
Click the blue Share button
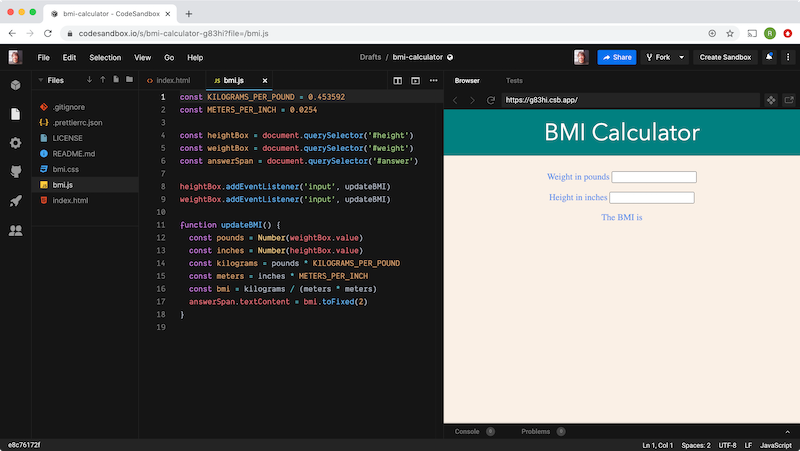(x=617, y=57)
